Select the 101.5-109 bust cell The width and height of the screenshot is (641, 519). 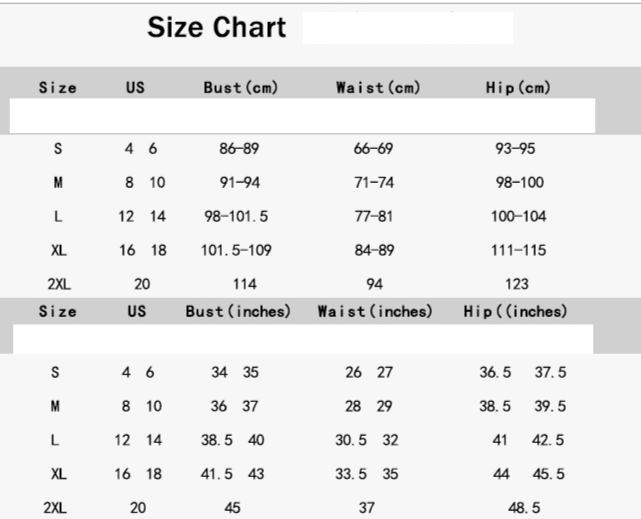click(236, 250)
